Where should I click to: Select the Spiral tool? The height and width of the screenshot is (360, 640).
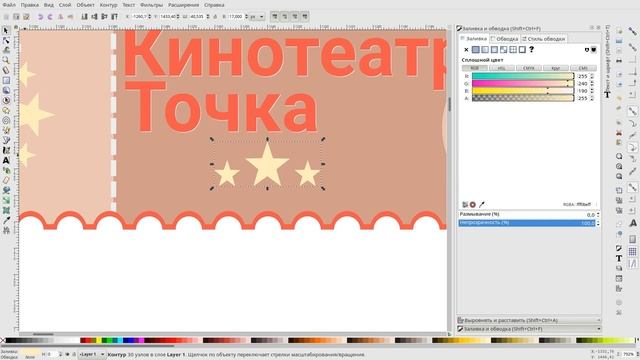(6, 120)
